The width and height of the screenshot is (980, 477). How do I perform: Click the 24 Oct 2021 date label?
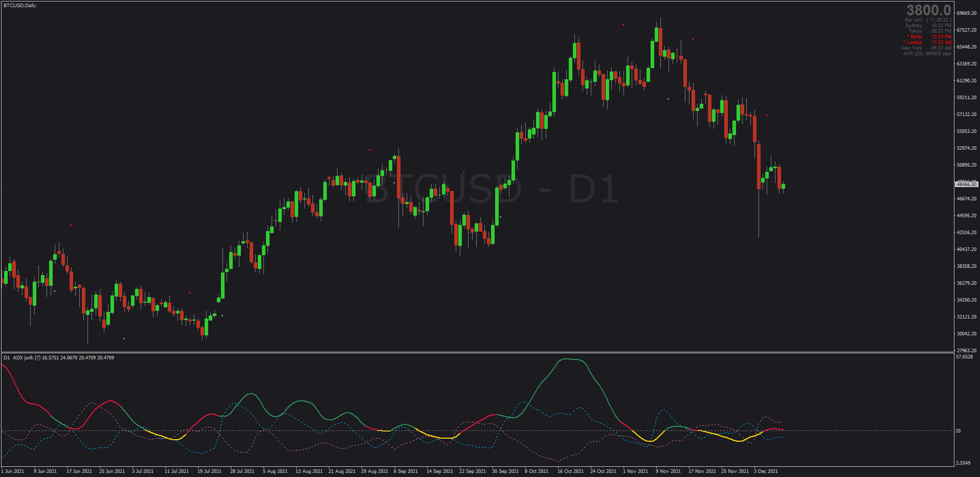604,471
